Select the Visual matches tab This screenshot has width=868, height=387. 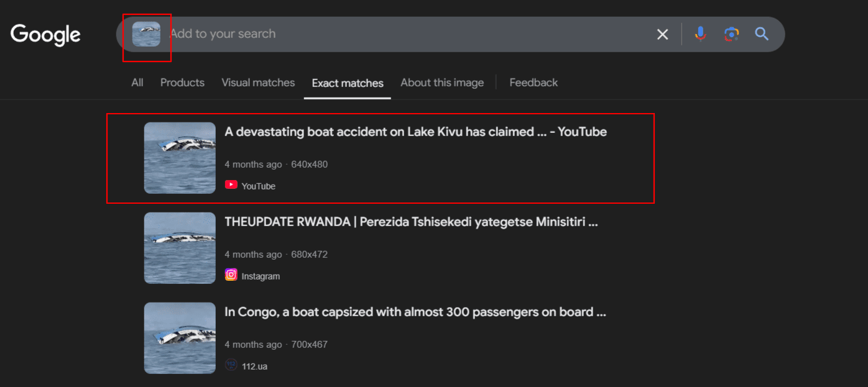[258, 83]
